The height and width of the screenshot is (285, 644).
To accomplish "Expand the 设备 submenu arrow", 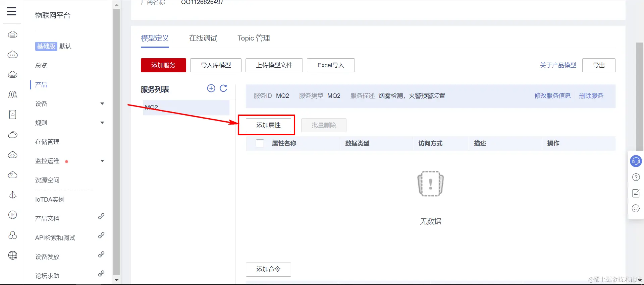I will [102, 103].
